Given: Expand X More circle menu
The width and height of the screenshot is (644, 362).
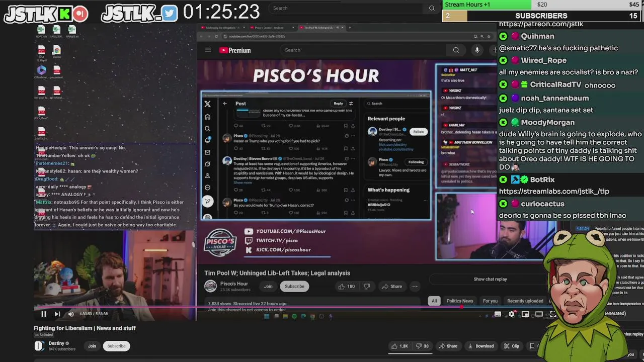Looking at the screenshot, I should (x=207, y=188).
